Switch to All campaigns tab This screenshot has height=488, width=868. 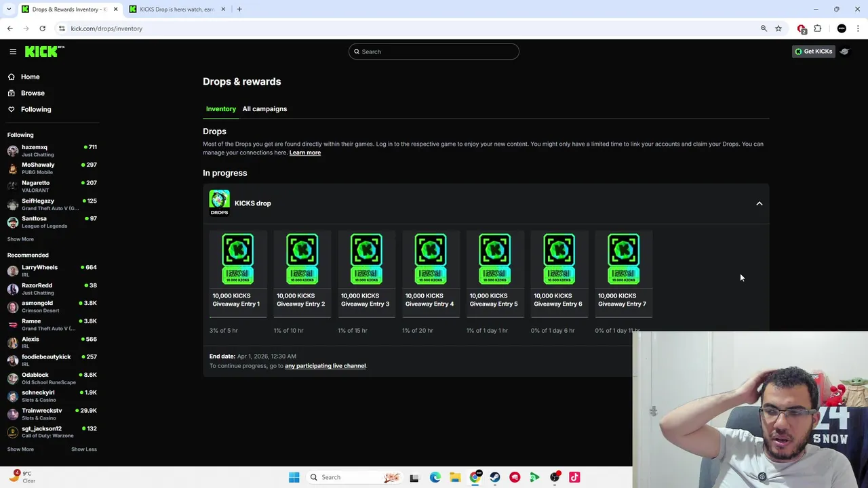(264, 108)
